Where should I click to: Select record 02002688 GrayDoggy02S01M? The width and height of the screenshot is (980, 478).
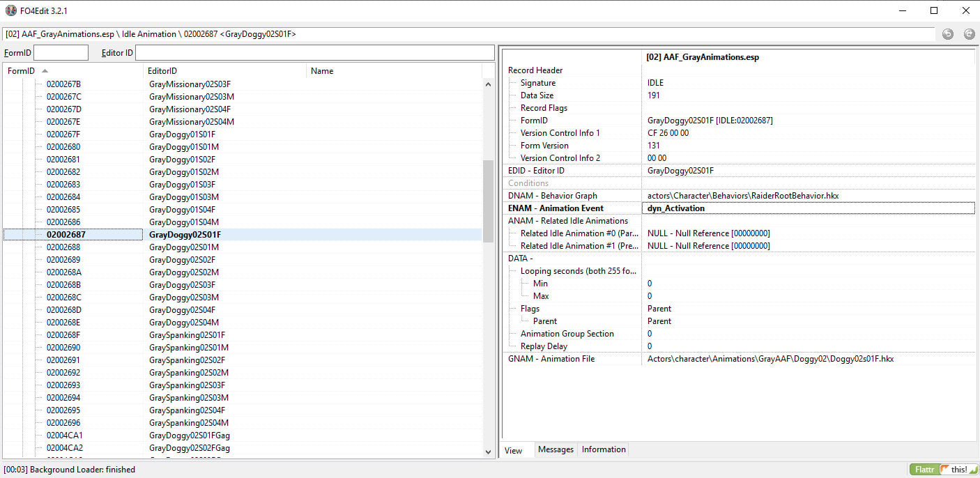pyautogui.click(x=243, y=247)
